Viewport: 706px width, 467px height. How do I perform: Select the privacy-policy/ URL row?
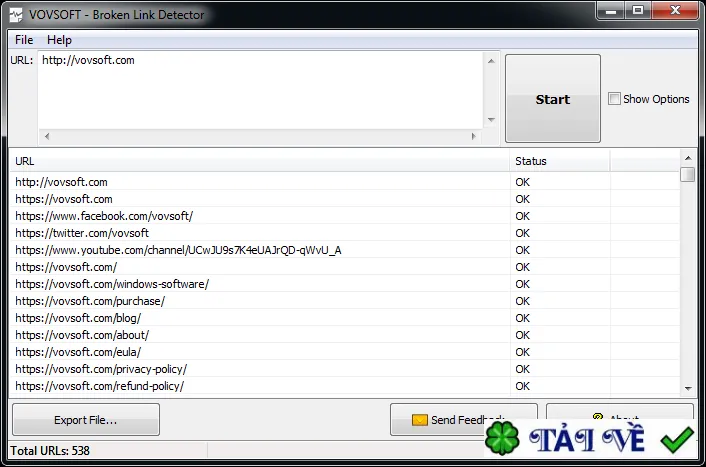click(x=344, y=369)
